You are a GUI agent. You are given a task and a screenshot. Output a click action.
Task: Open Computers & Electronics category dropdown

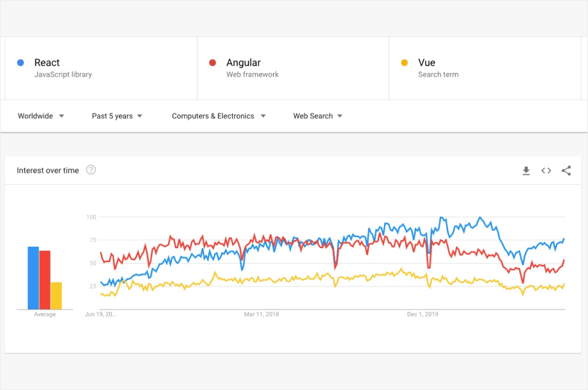coord(219,116)
